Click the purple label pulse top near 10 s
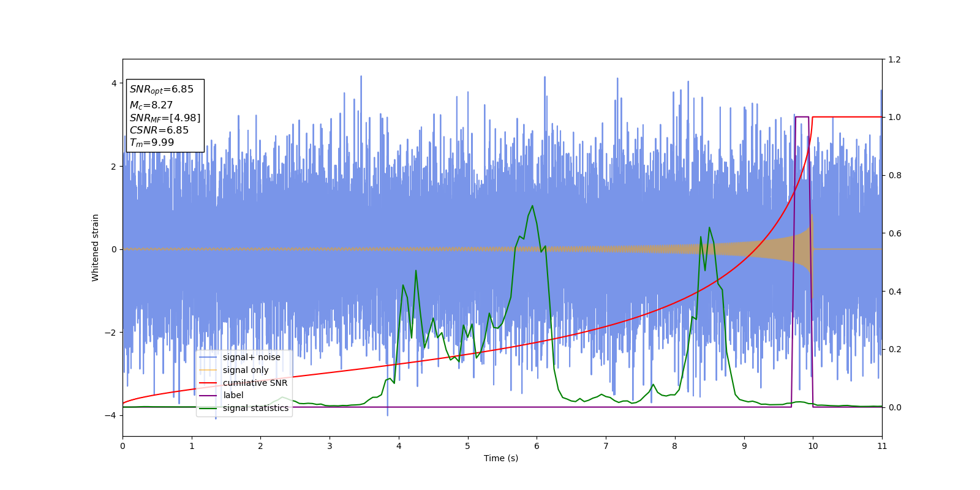Viewport: 980px width, 490px height. (x=802, y=117)
